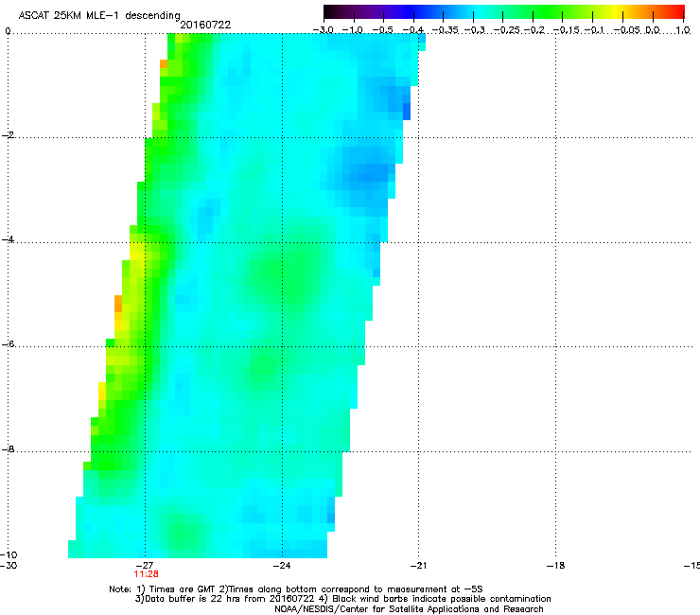Click the color bar label -0.3
700x615 pixels.
tap(474, 30)
